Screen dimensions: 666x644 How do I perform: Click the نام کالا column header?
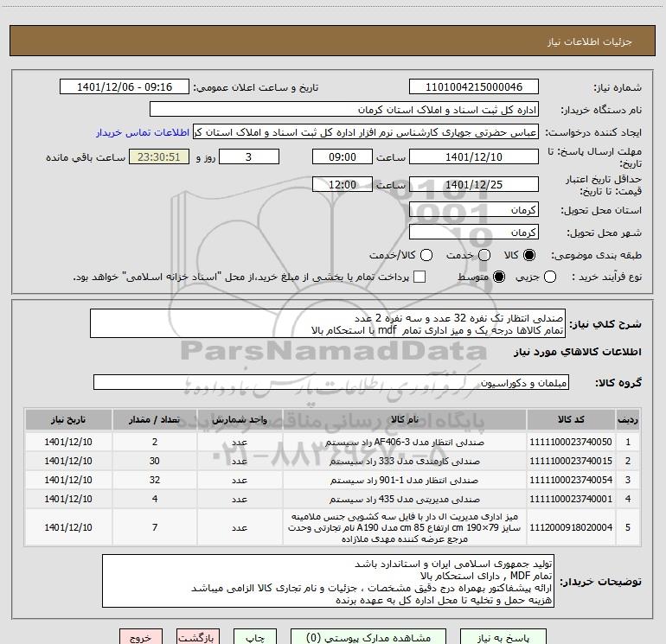[405, 419]
